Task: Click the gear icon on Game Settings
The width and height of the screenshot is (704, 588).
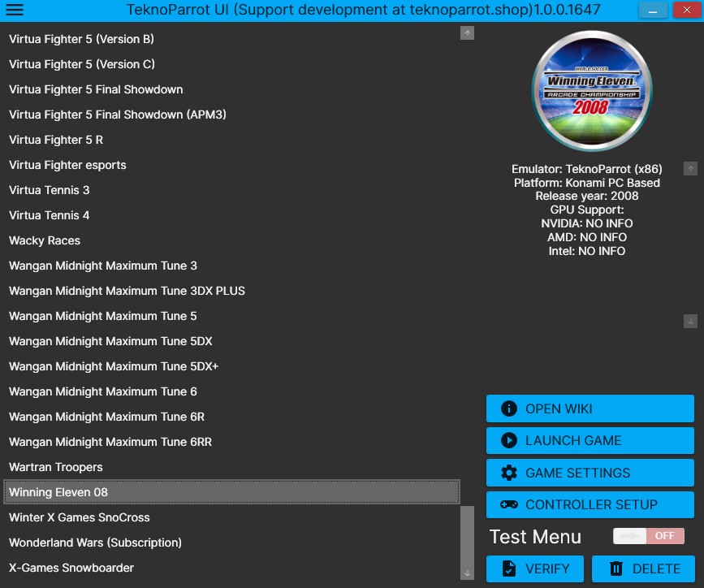Action: (508, 473)
